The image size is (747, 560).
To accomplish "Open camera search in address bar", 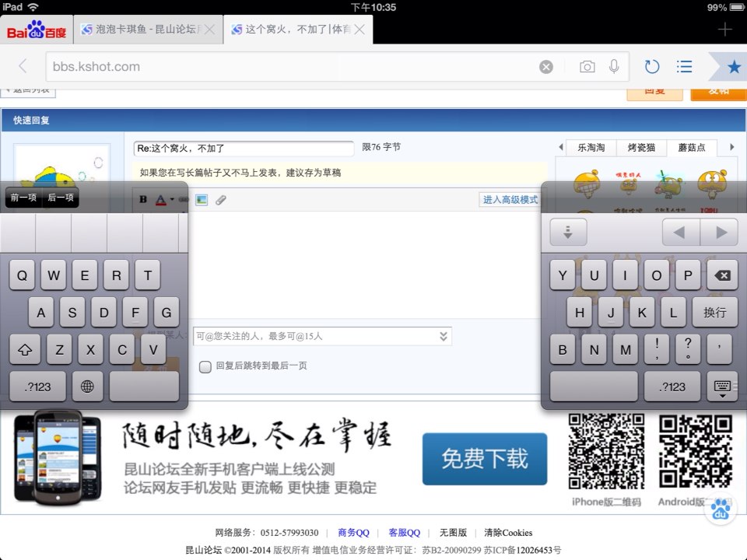I will (587, 67).
